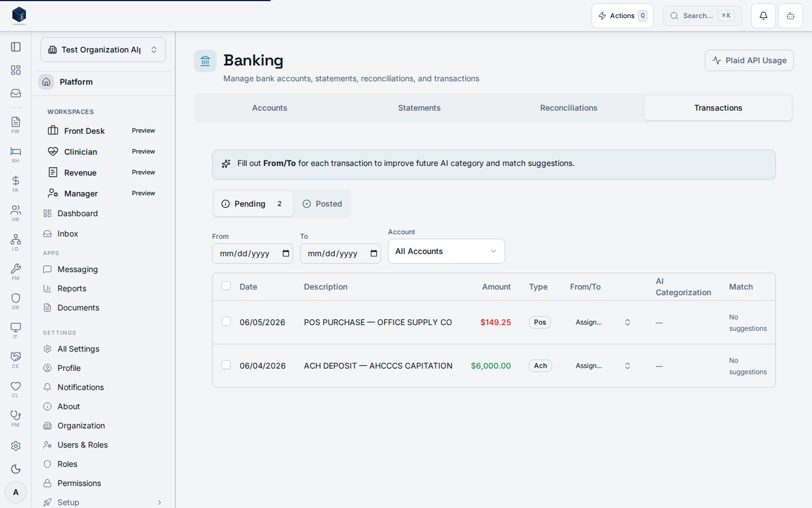Open the FA dollar rail icon

coord(16,183)
